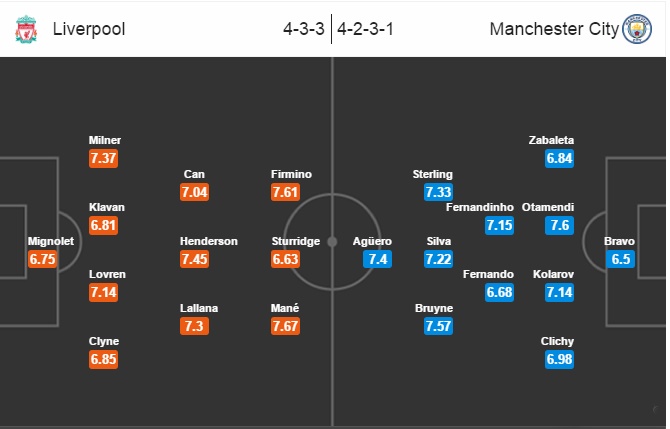
Task: Click the Liverpool club crest icon
Action: (25, 29)
